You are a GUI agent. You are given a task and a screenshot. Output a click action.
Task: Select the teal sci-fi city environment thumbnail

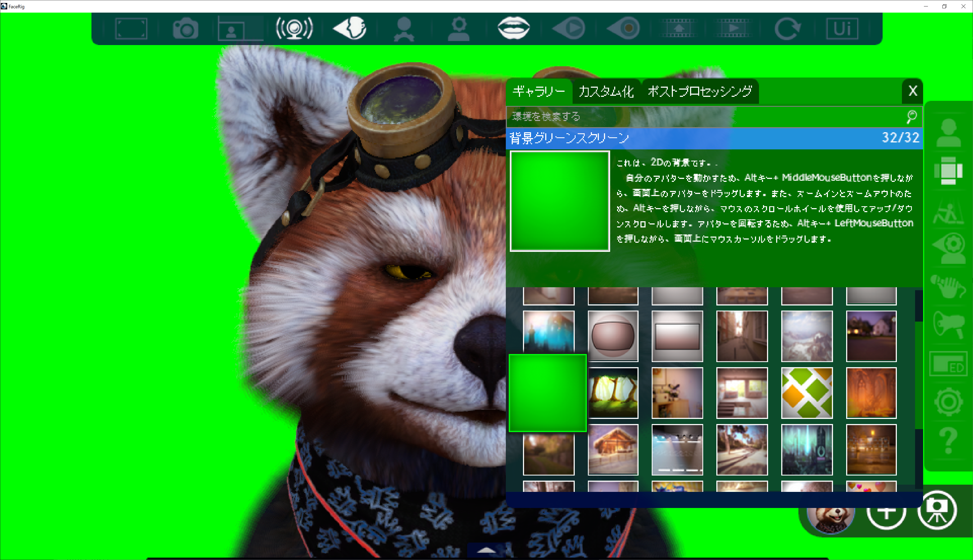point(807,450)
